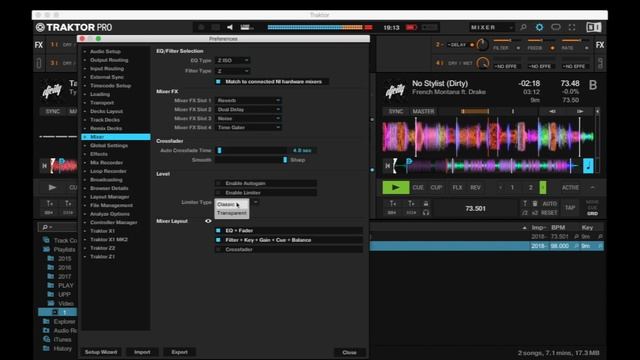
Task: Select the 2017 playlist folder
Action: click(x=60, y=276)
